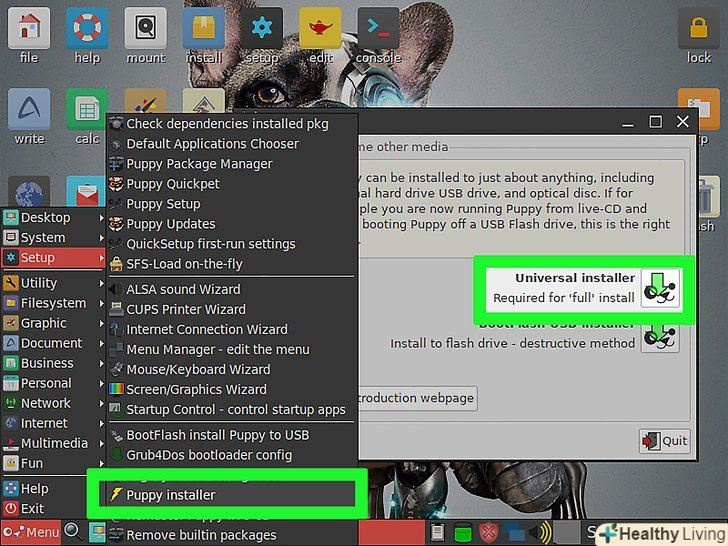728x546 pixels.
Task: Expand the Filesystem submenu
Action: pyautogui.click(x=53, y=303)
